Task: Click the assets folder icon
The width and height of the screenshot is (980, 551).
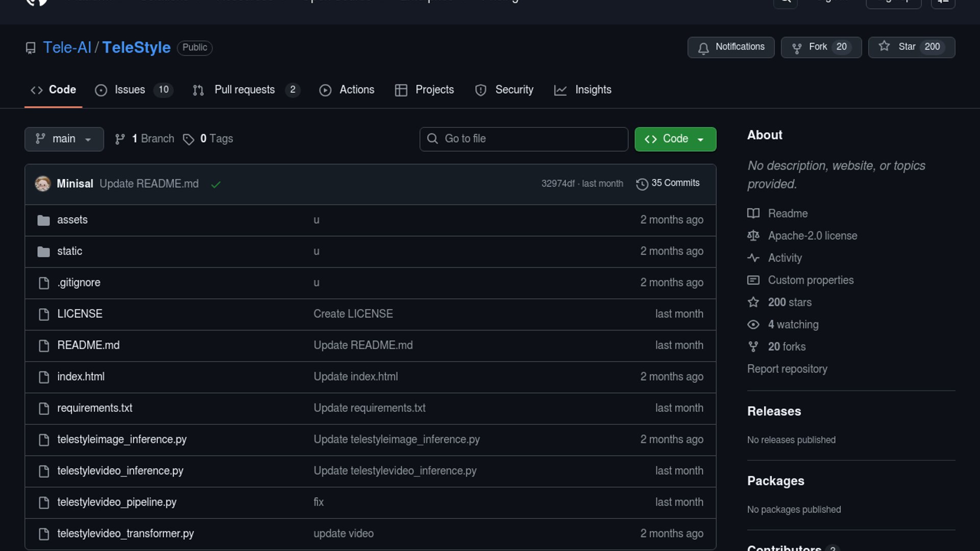Action: click(x=44, y=220)
